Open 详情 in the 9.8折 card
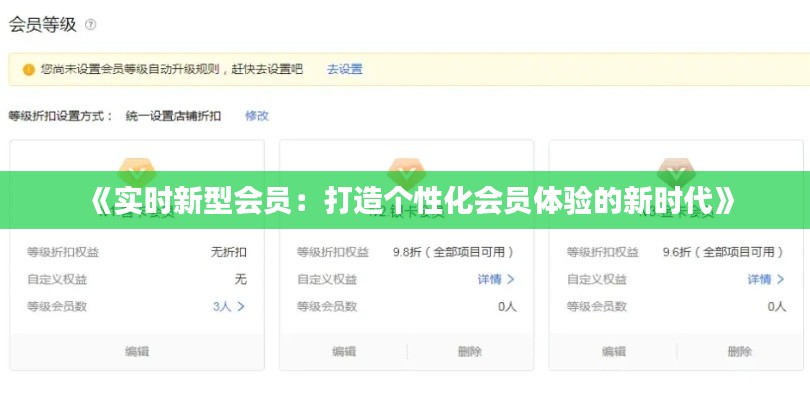Image resolution: width=810 pixels, height=400 pixels. 496,279
